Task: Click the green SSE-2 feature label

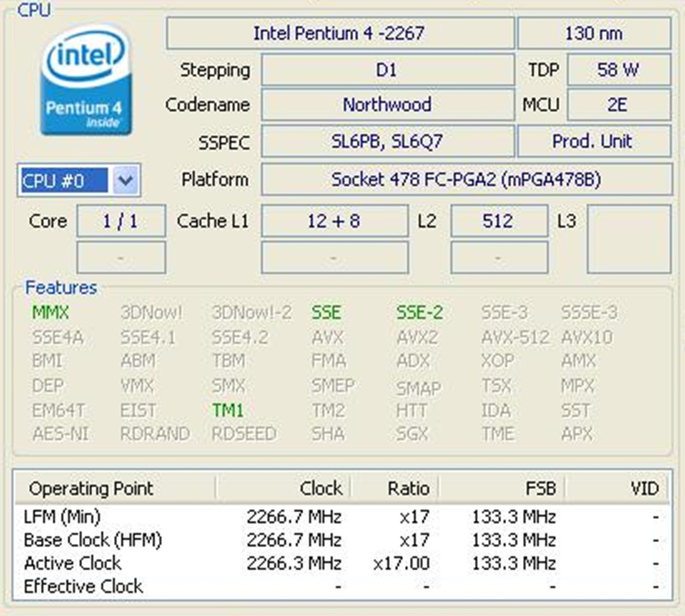Action: coord(420,313)
